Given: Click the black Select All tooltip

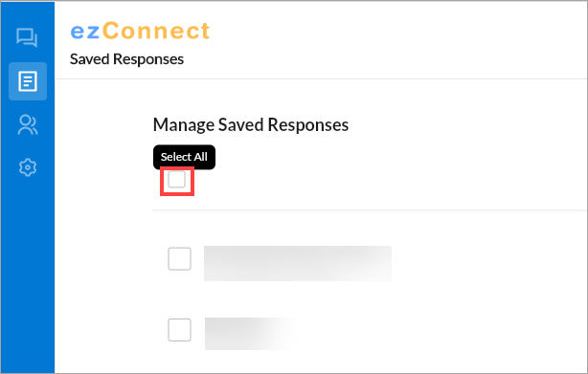Looking at the screenshot, I should tap(184, 157).
